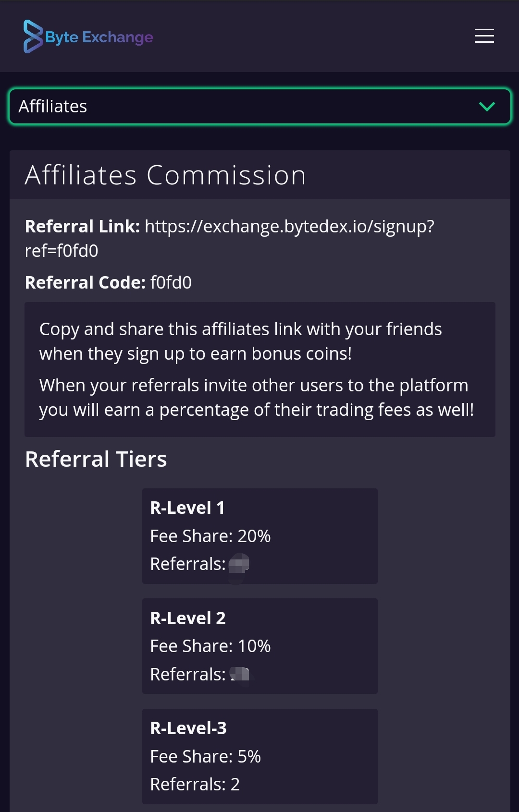Expand the Affiliates dropdown selector
This screenshot has width=519, height=812.
tap(259, 106)
